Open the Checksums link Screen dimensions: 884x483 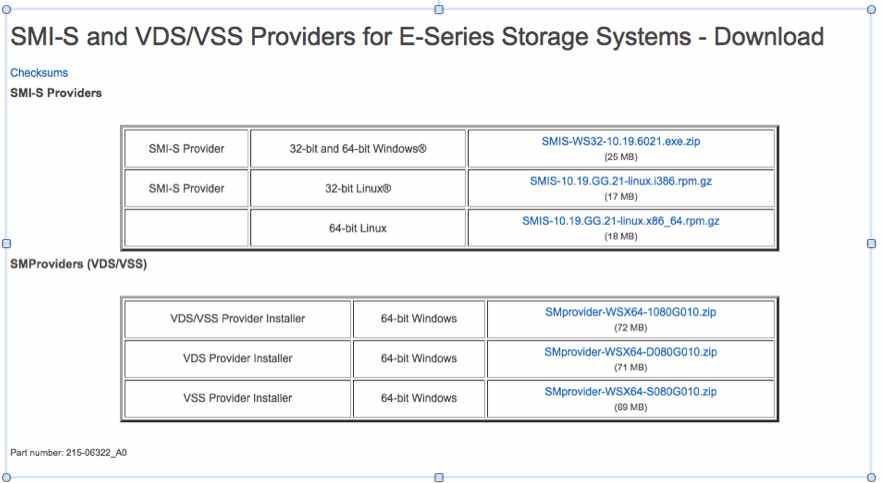(x=39, y=73)
